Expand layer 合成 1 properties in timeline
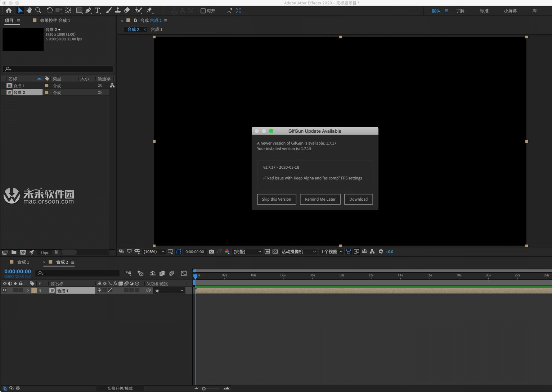Viewport: 552px width, 392px height. (28, 291)
